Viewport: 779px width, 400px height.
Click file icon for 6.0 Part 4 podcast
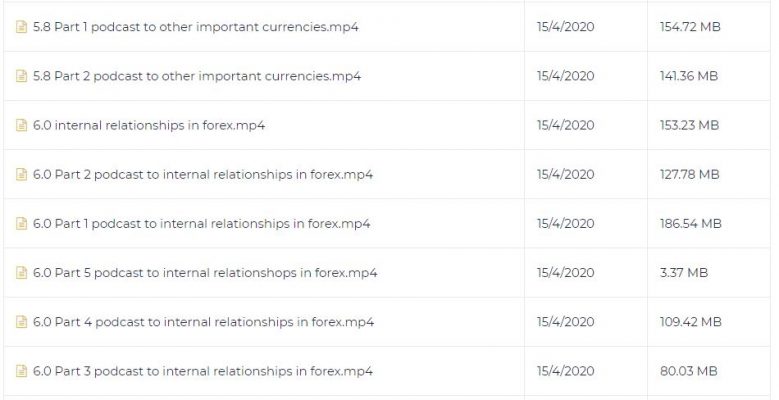(21, 322)
